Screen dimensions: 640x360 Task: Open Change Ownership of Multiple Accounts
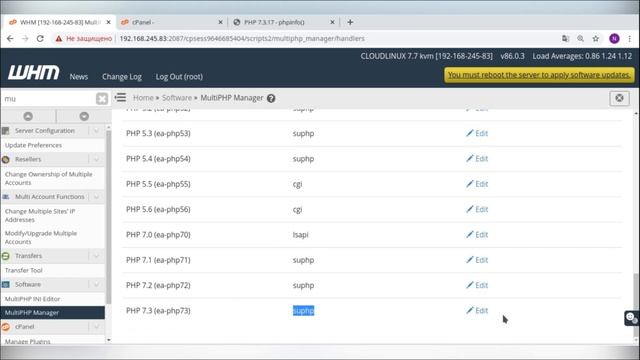pos(49,178)
